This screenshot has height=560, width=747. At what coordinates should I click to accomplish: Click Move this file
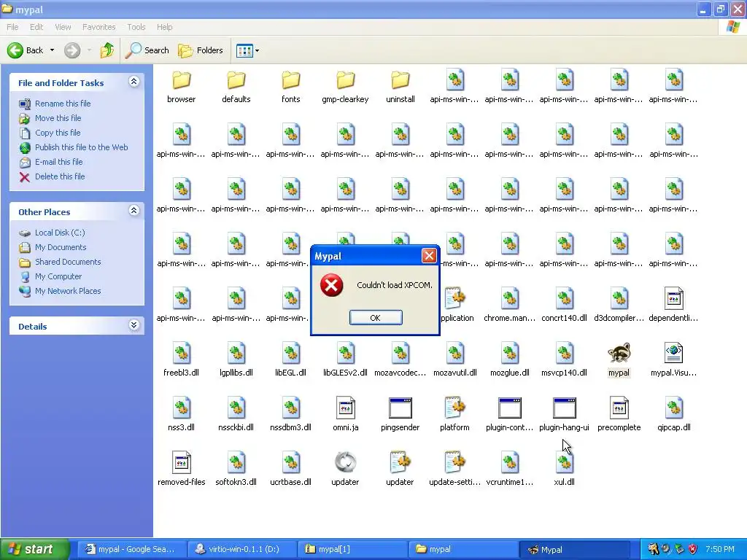(58, 118)
